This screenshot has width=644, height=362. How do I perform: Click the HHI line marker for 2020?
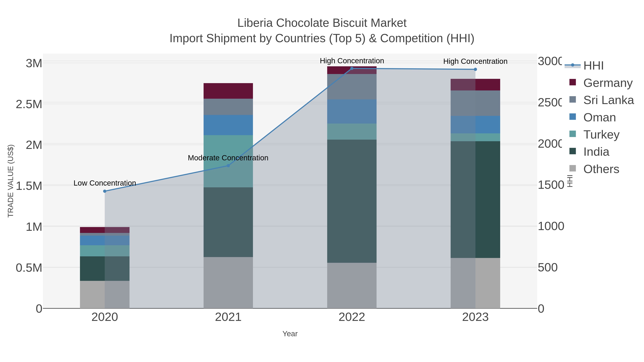pyautogui.click(x=105, y=191)
